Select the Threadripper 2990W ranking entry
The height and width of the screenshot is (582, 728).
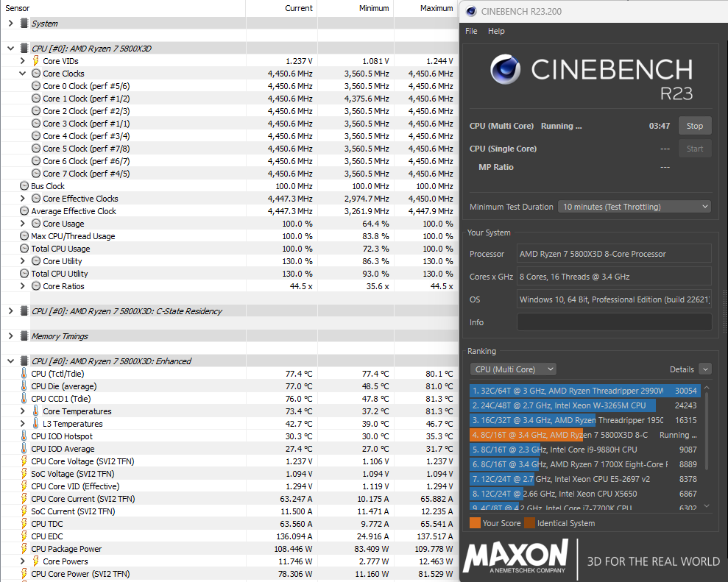pyautogui.click(x=584, y=391)
